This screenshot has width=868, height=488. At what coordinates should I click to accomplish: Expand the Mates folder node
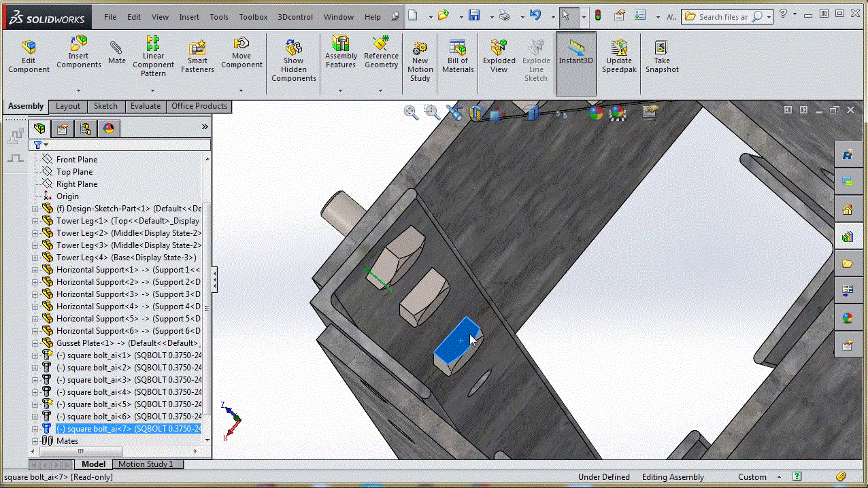(35, 441)
